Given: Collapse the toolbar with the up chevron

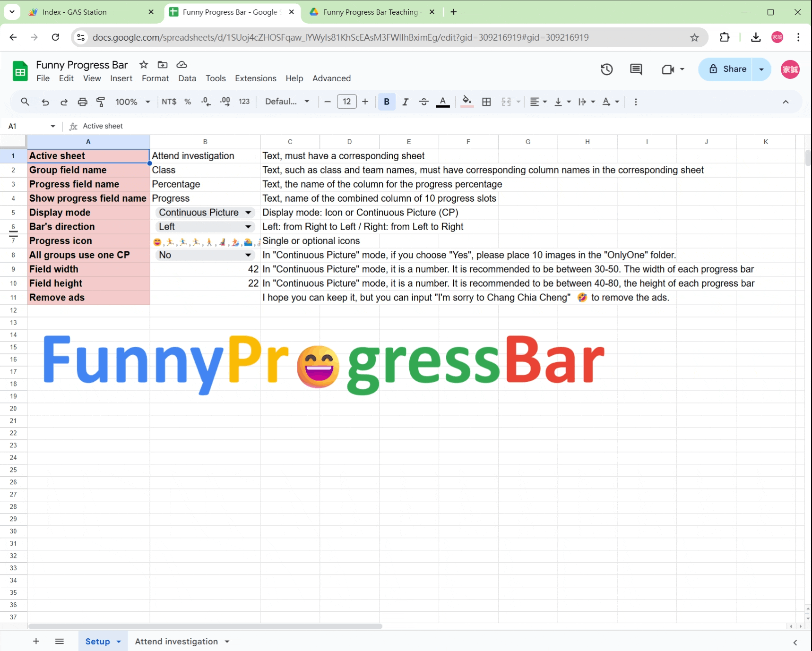Looking at the screenshot, I should [x=786, y=102].
